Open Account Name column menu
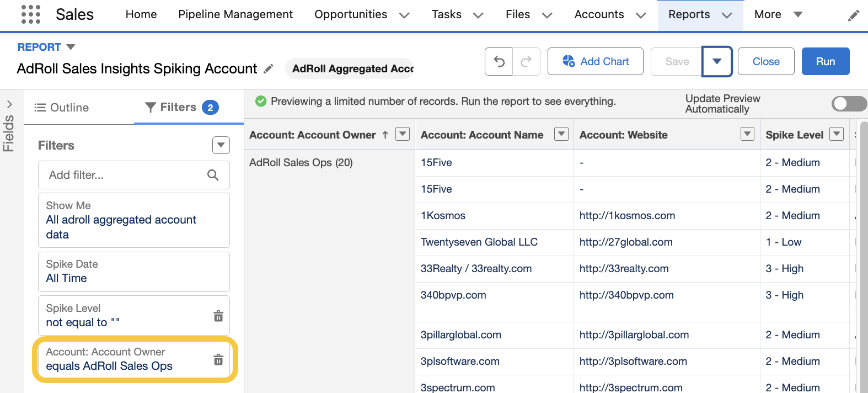 tap(561, 134)
